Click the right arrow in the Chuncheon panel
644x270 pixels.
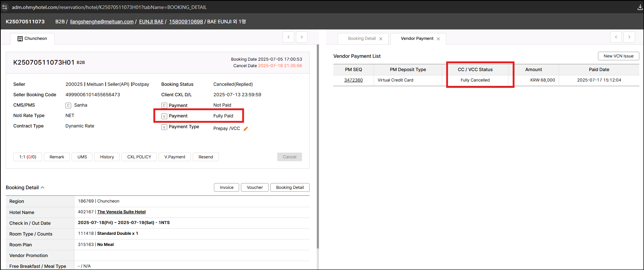click(x=302, y=37)
